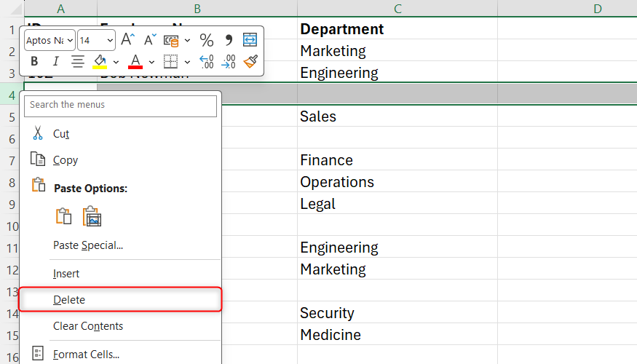Select column C header
This screenshot has width=637, height=364.
tap(397, 9)
